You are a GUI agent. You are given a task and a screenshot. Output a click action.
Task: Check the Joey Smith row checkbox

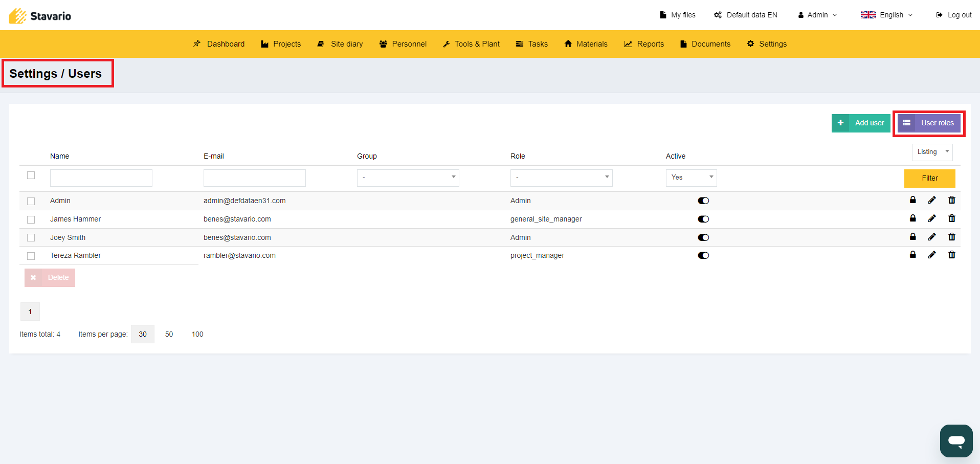pos(31,238)
